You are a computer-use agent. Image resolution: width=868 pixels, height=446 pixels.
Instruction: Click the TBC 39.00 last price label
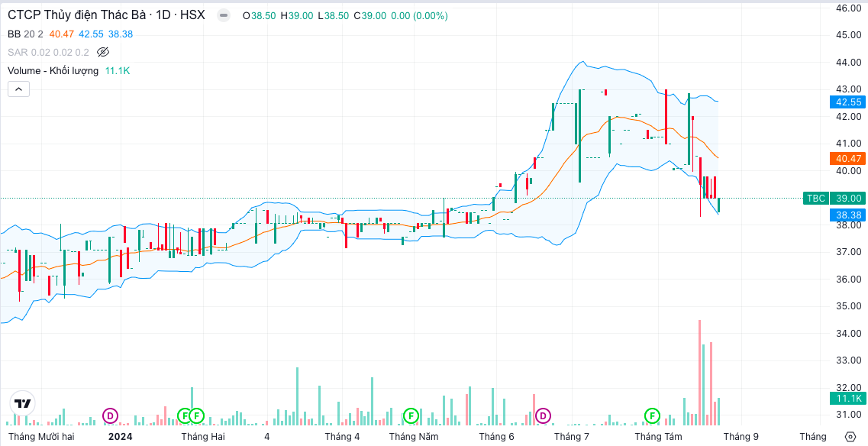coord(833,199)
